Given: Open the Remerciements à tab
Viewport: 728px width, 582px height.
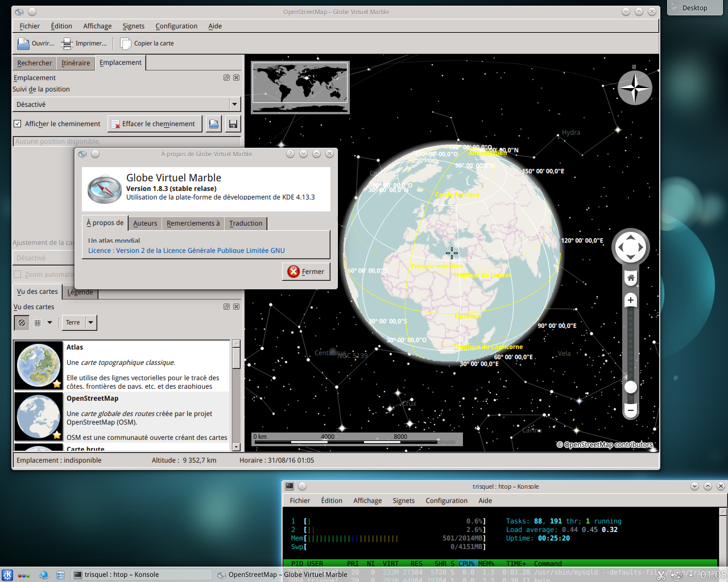Looking at the screenshot, I should (x=193, y=223).
